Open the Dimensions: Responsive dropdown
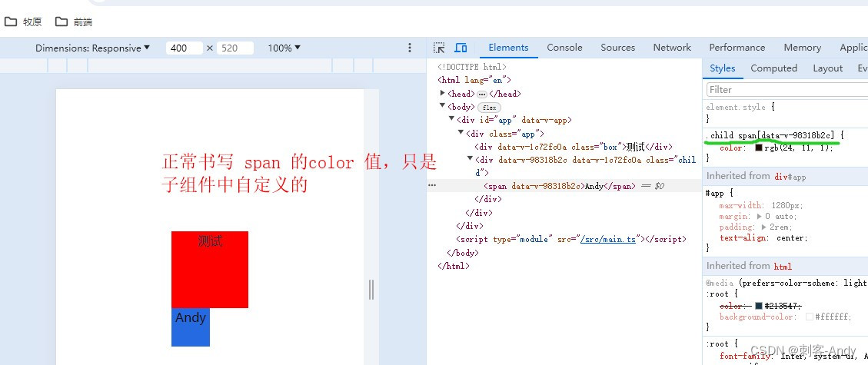Screen dimensions: 868x365 click(92, 48)
